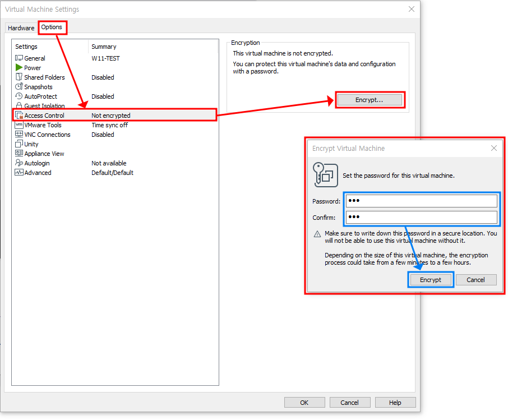Viewport: 508px width, 420px height.
Task: Close the Encrypt Virtual Machine dialog
Action: [x=494, y=148]
